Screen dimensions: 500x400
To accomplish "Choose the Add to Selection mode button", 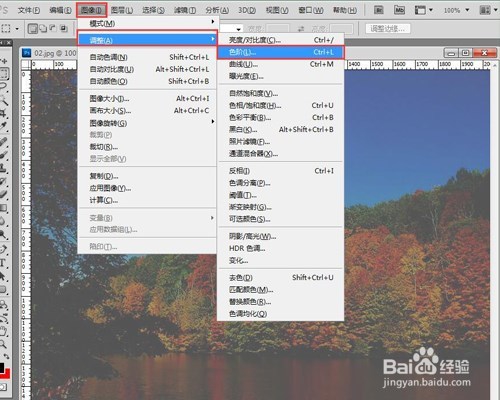I will (43, 29).
